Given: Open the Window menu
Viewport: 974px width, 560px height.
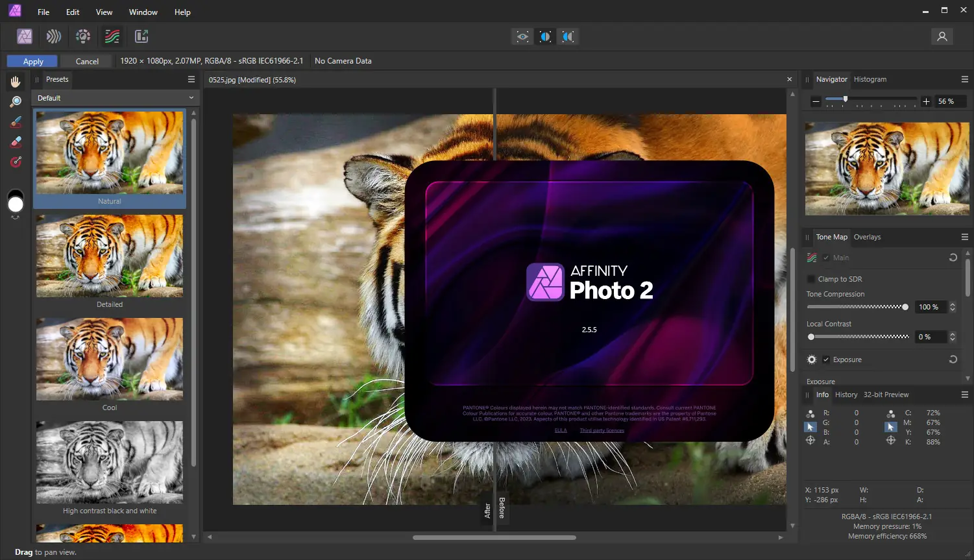Looking at the screenshot, I should click(x=143, y=12).
